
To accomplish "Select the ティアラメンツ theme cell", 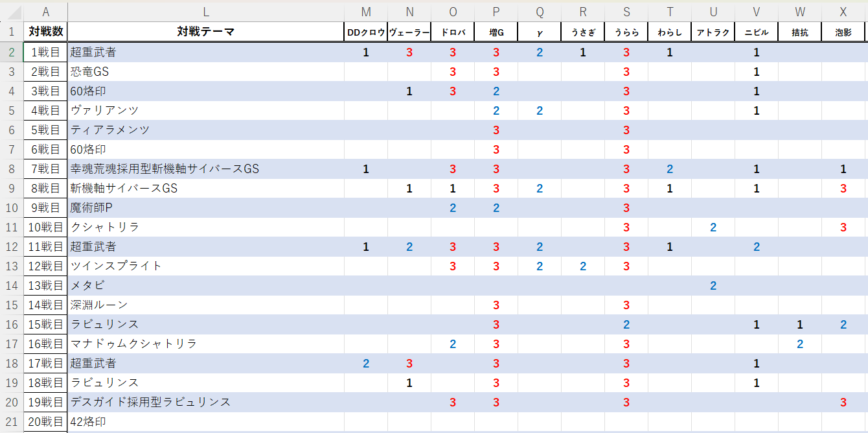I will pos(205,130).
